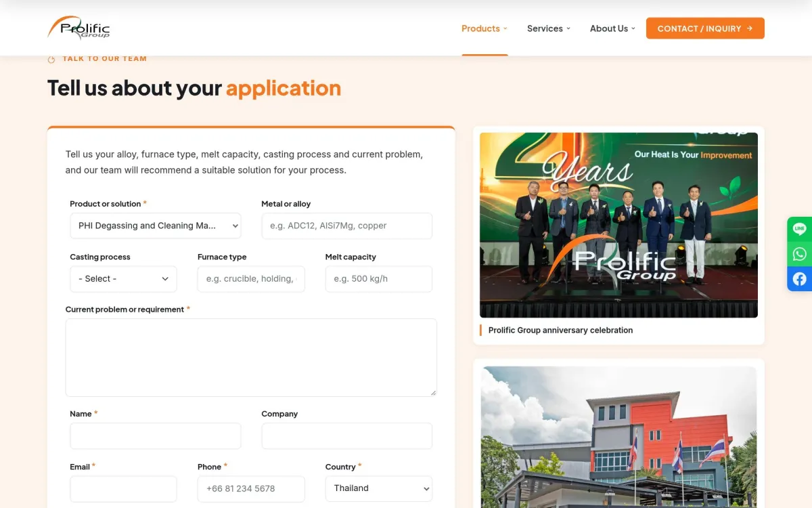Viewport: 812px width, 508px height.
Task: Focus the Email input field
Action: [123, 488]
